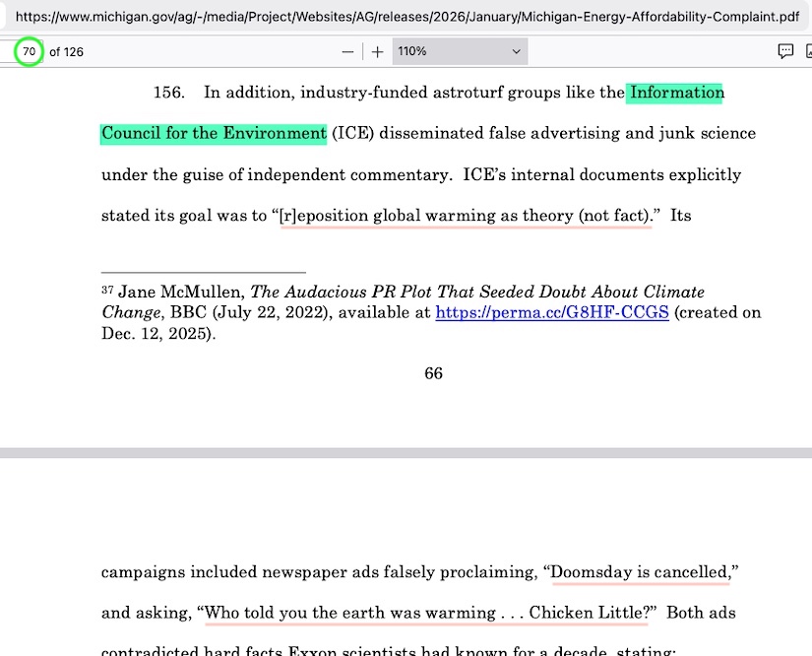
Task: Click highlighted "Council for the Environment" text
Action: click(214, 133)
